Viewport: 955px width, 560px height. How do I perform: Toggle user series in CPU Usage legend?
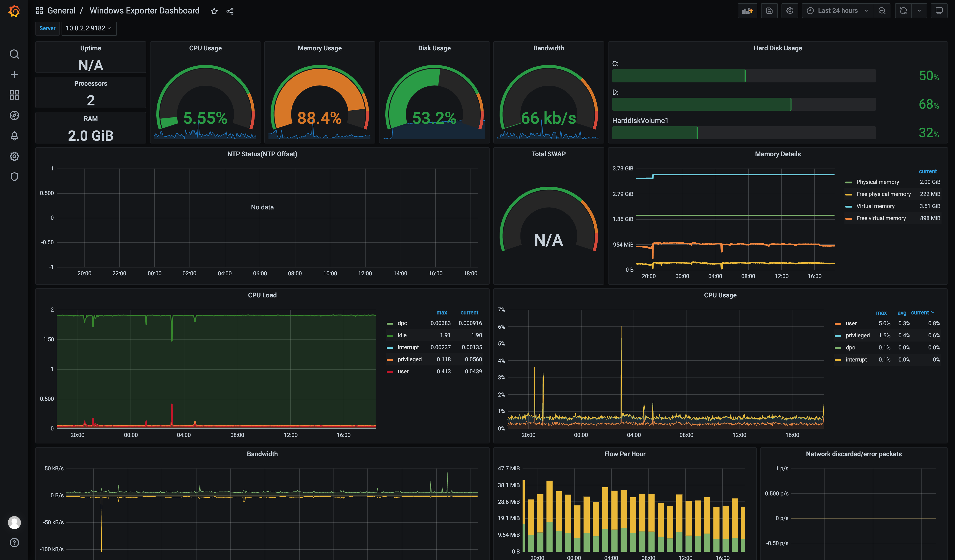pos(851,324)
